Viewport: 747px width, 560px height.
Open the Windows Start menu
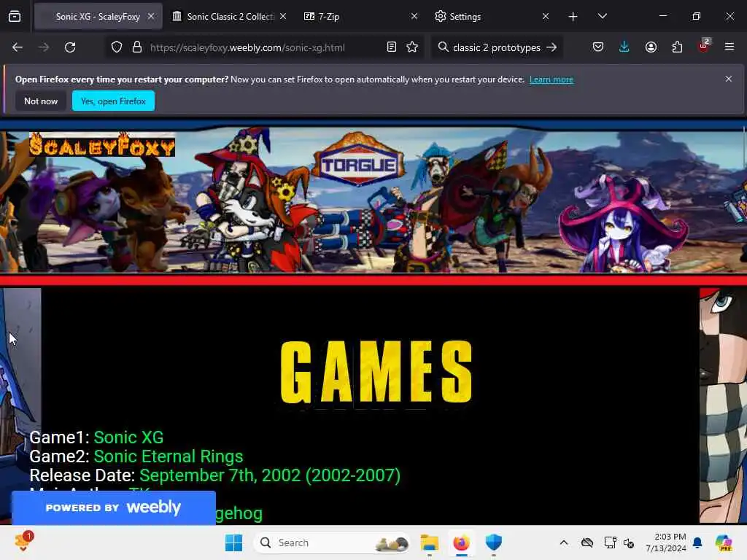(233, 542)
